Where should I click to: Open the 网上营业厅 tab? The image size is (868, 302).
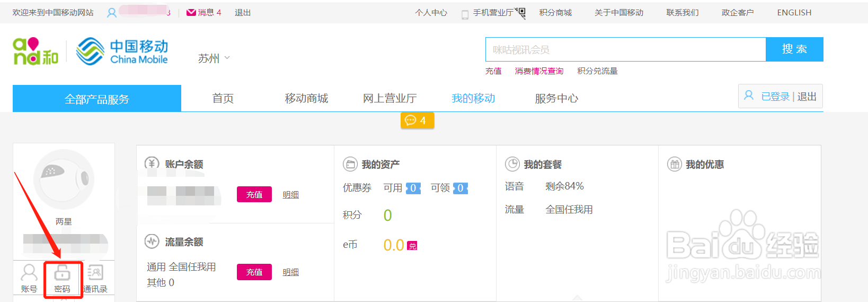(x=390, y=98)
